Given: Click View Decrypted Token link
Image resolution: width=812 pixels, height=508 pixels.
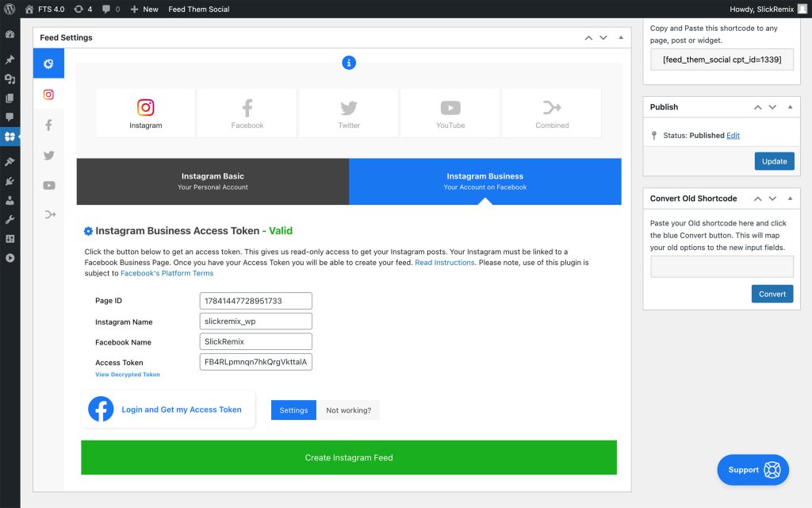Looking at the screenshot, I should [128, 375].
